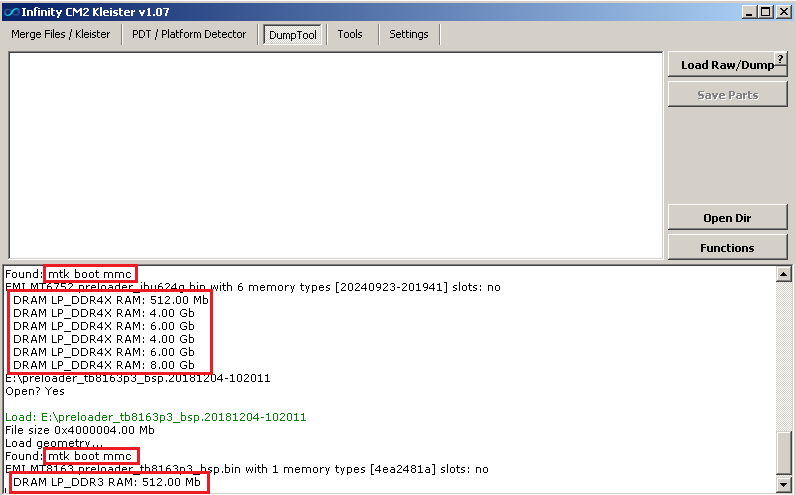
Task: Click the Save Parts button
Action: [x=727, y=95]
